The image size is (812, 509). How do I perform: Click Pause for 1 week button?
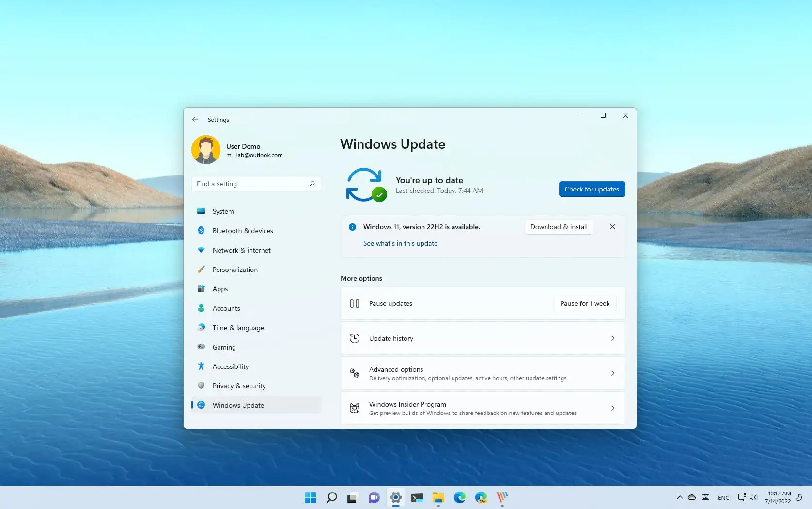click(x=585, y=303)
